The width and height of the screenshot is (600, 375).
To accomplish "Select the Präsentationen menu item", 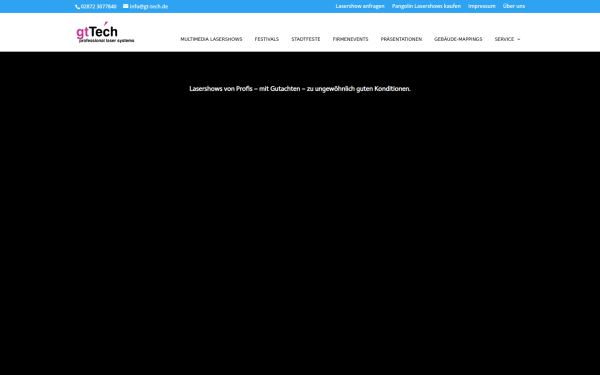I will (401, 39).
